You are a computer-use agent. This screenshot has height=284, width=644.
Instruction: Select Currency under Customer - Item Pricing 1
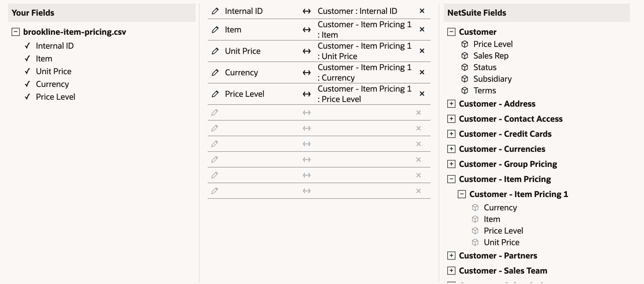[x=500, y=207]
